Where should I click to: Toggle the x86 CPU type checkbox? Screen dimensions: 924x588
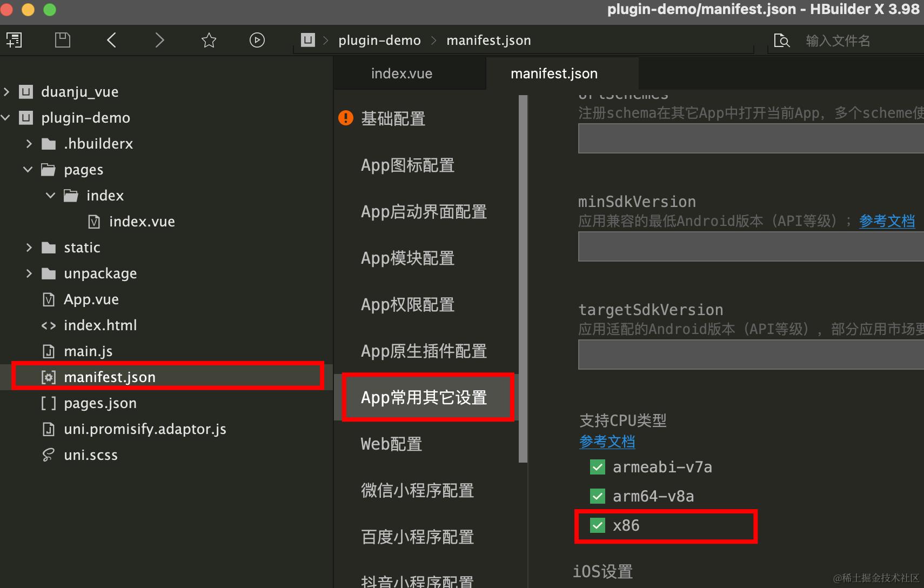tap(598, 525)
